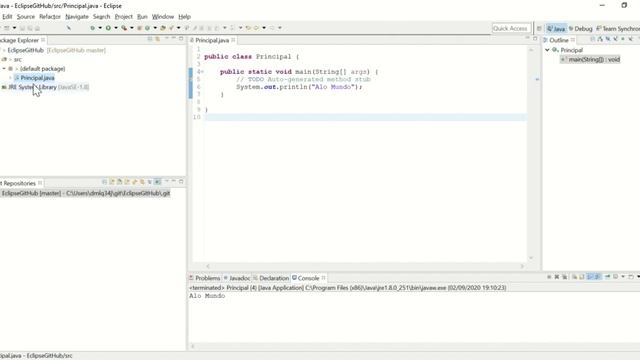Select Principal.java in Package Explorer
The height and width of the screenshot is (360, 640).
pos(37,78)
